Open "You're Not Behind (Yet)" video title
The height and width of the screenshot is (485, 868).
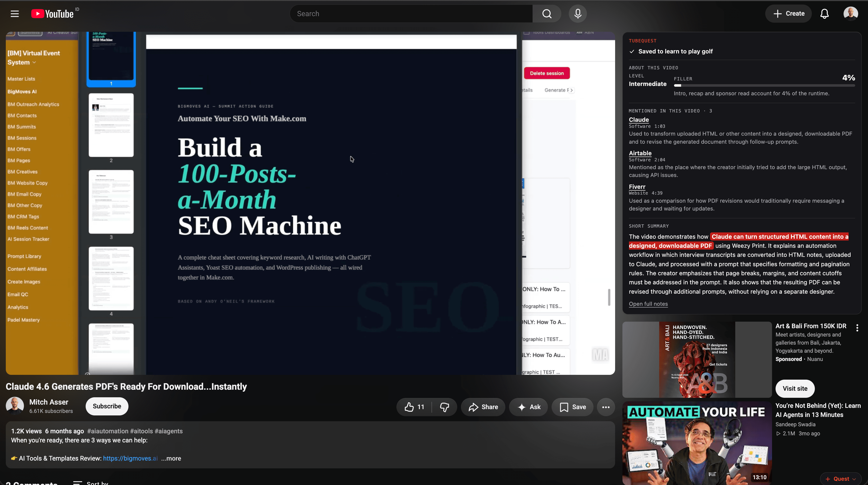point(818,410)
